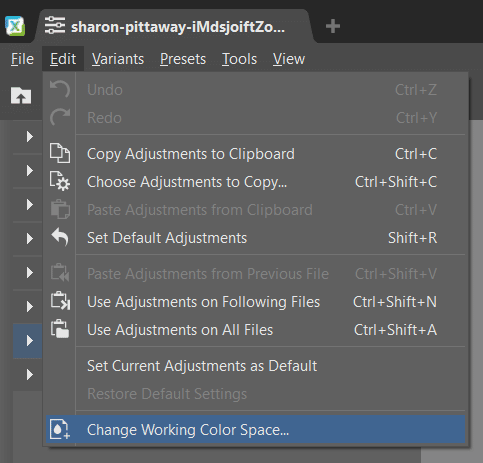Click the Copy Adjustments clipboard icon
This screenshot has width=483, height=463.
pos(60,153)
